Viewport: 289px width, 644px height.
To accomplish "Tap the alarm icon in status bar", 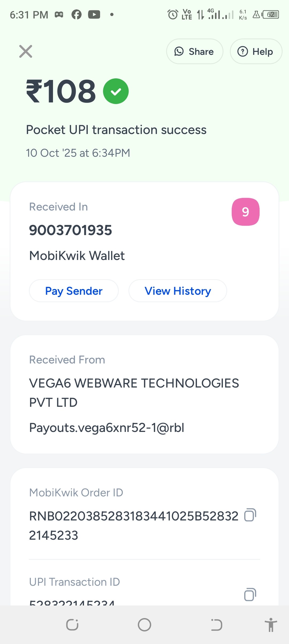I will tap(173, 14).
